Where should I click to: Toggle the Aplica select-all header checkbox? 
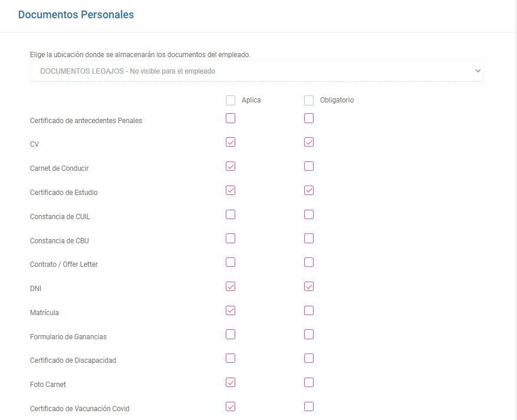coord(230,101)
